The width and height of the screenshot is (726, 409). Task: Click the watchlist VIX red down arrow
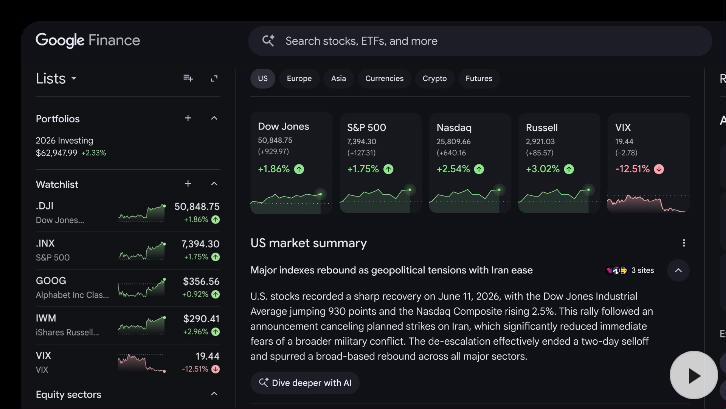(x=216, y=369)
